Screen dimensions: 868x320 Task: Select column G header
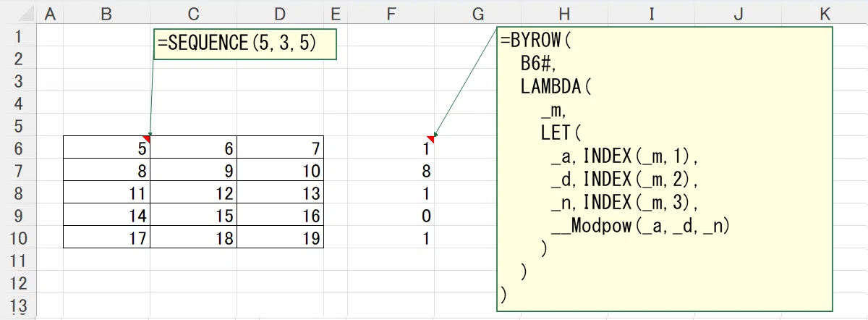point(477,13)
